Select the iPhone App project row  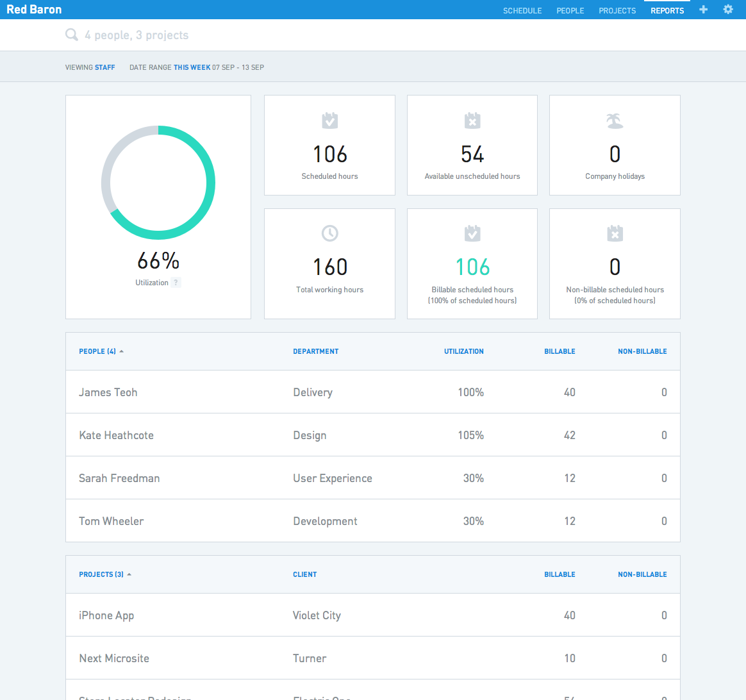point(373,615)
